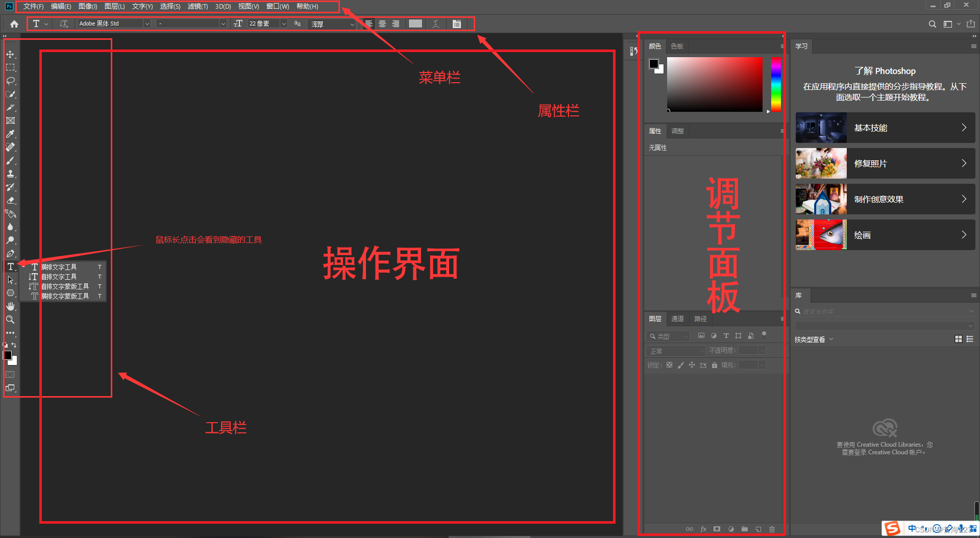Open the 修复照片 tutorial
980x538 pixels.
(885, 163)
